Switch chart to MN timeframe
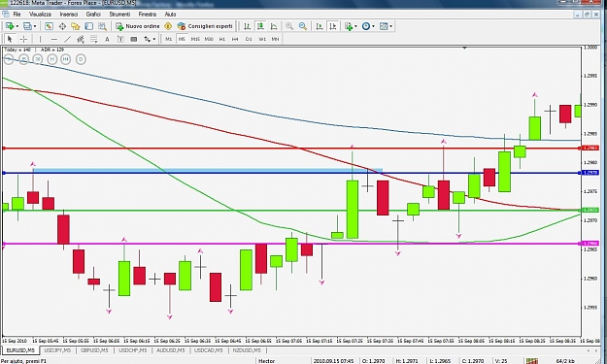 click(275, 39)
